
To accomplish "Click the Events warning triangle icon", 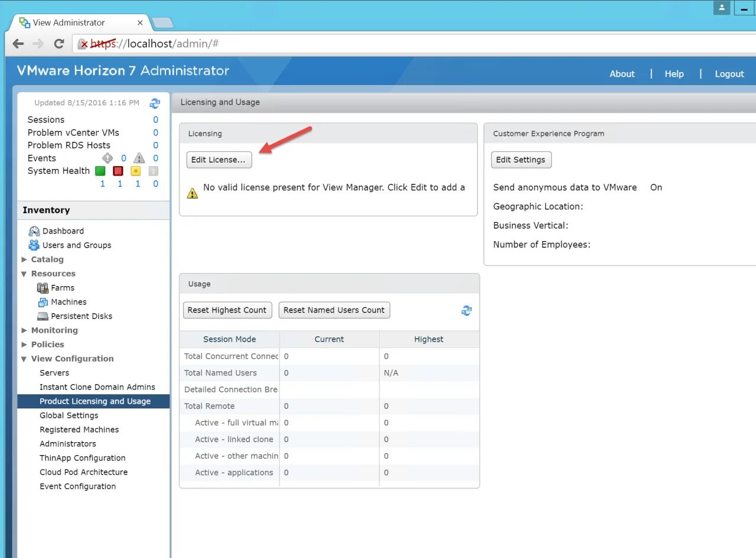I will point(139,158).
